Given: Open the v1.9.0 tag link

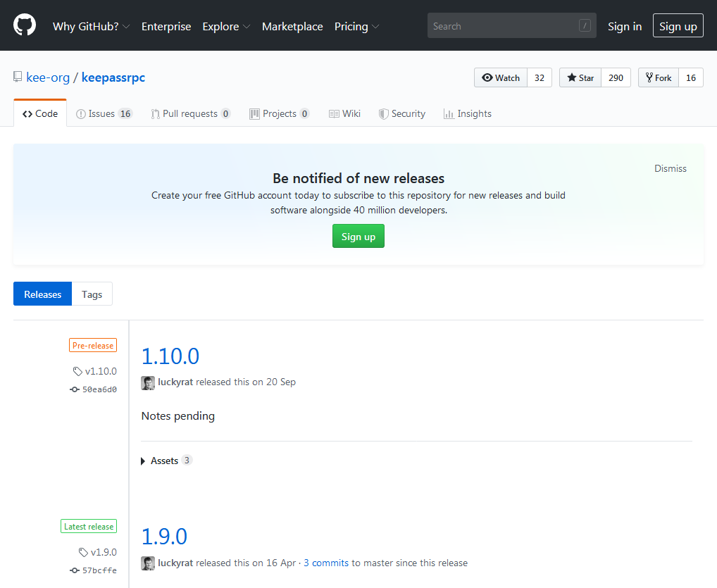Looking at the screenshot, I should 98,552.
